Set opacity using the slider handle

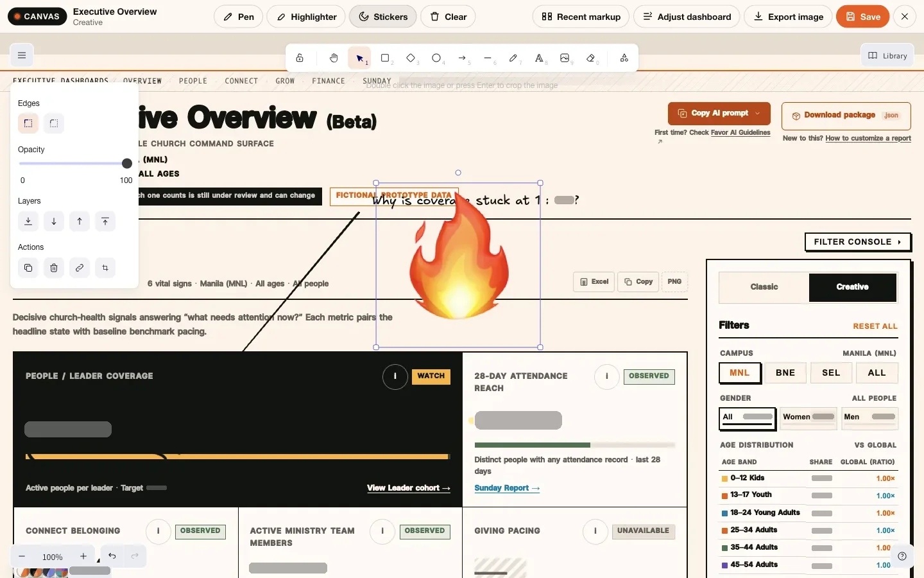point(127,164)
